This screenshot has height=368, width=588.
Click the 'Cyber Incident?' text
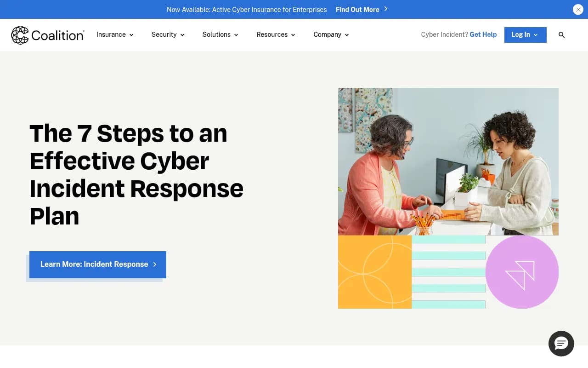click(x=445, y=34)
